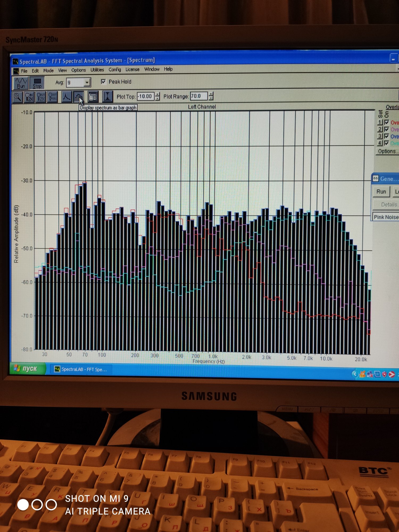The image size is (399, 532).
Task: Open the Utilities menu
Action: (x=97, y=70)
